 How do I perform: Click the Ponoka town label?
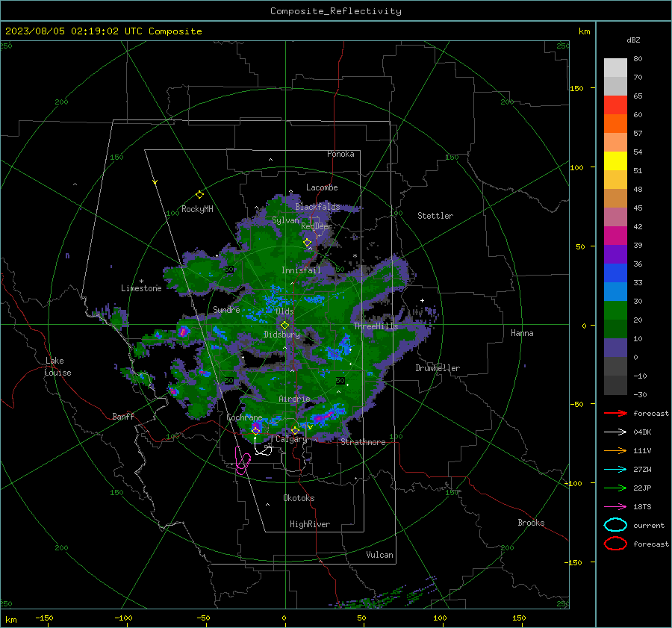340,154
